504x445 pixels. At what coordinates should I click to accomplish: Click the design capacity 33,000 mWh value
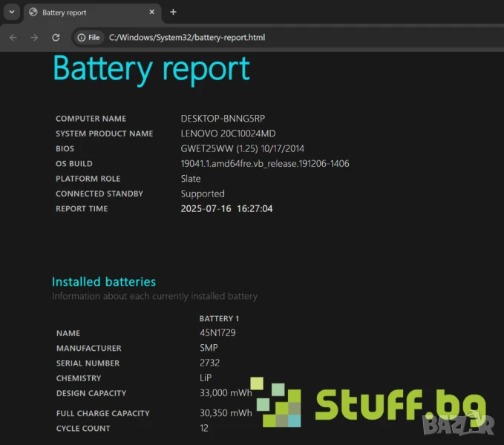coord(226,393)
